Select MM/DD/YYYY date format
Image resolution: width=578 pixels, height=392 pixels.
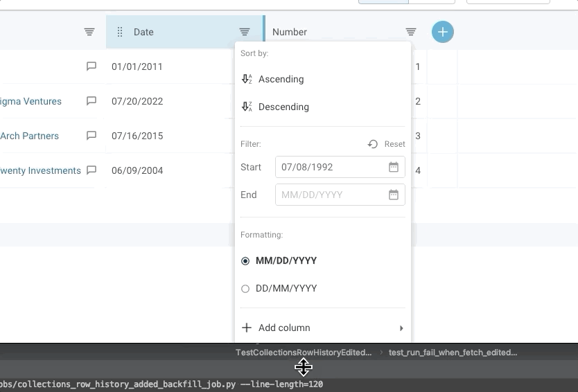coord(245,261)
